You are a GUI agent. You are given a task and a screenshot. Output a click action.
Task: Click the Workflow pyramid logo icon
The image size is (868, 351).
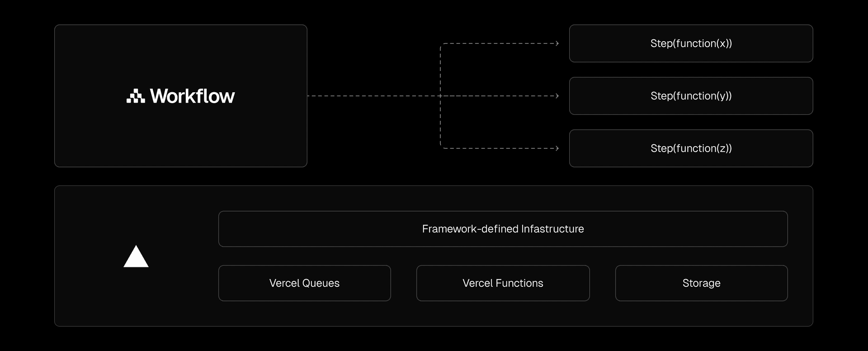[x=136, y=96]
